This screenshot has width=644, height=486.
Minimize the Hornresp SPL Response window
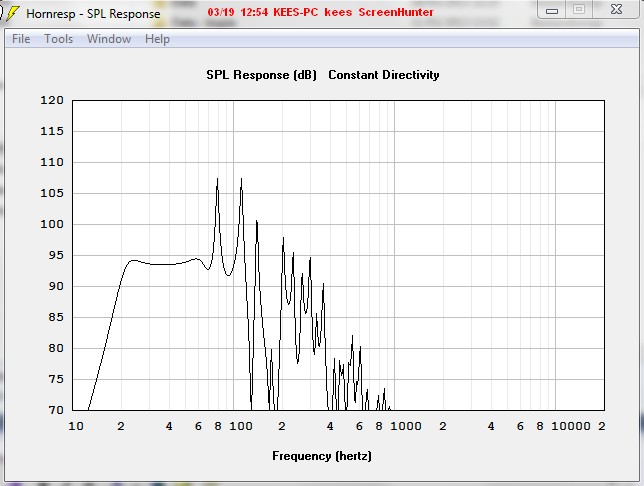tap(552, 10)
